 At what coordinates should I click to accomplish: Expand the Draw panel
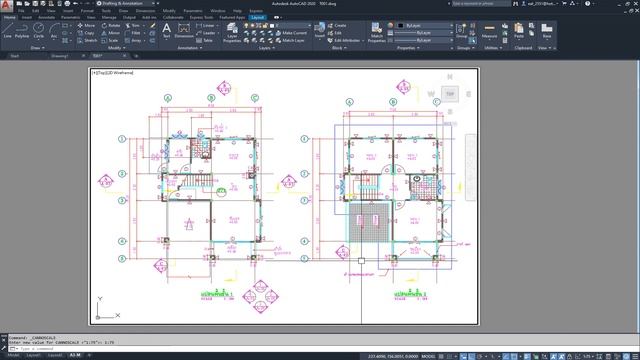tap(37, 48)
